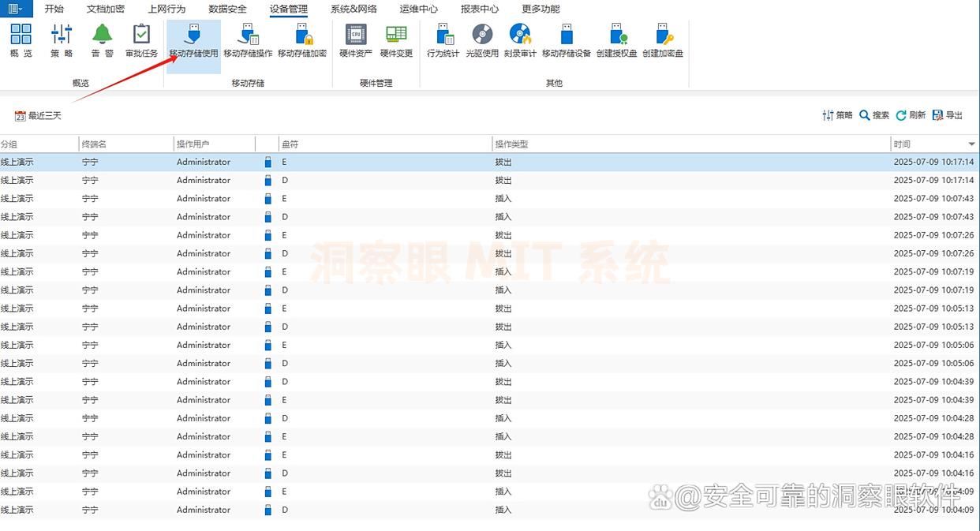Select 拔出 cell in row E 10:07:26
The image size is (980, 531).
point(503,235)
